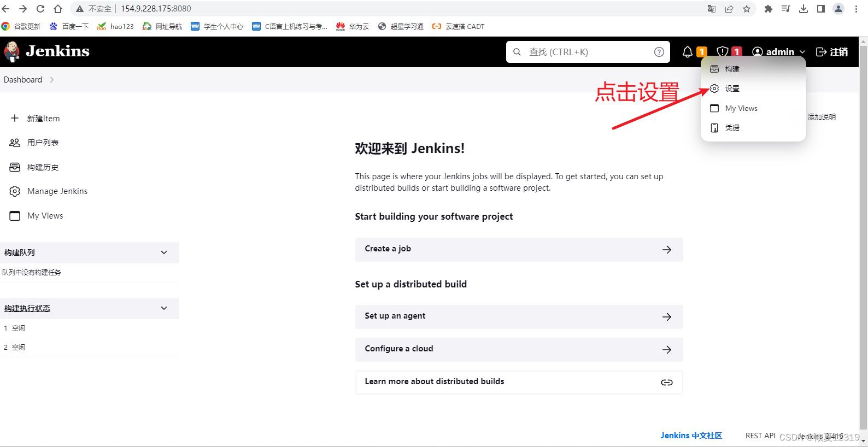Image resolution: width=868 pixels, height=447 pixels.
Task: Click the link icon on Learn more row
Action: pos(667,383)
